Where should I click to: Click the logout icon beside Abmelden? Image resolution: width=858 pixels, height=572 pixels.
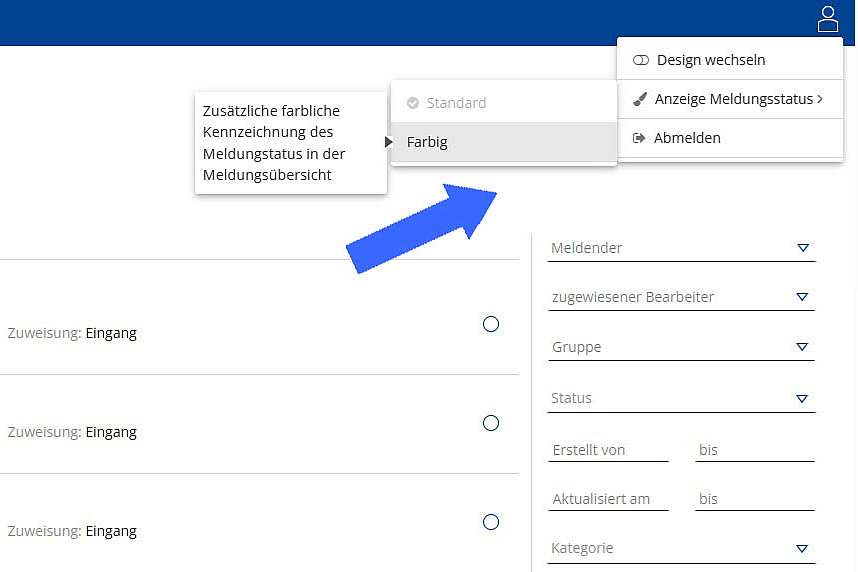[639, 138]
